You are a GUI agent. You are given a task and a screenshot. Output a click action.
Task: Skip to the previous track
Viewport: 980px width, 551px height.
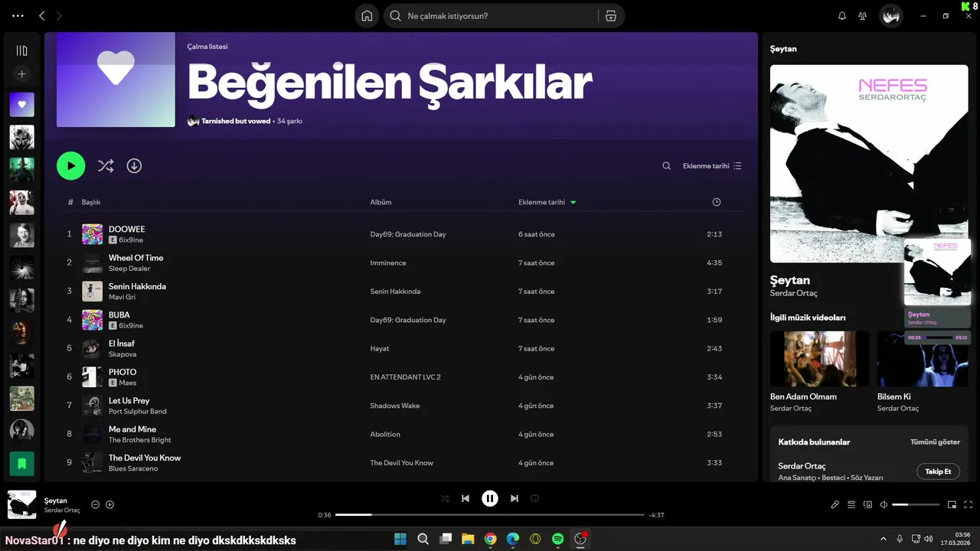465,498
